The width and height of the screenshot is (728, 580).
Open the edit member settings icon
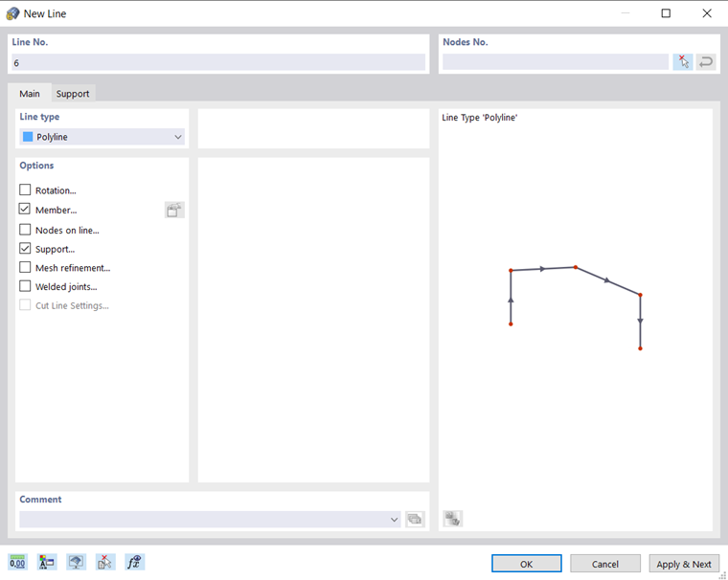174,211
